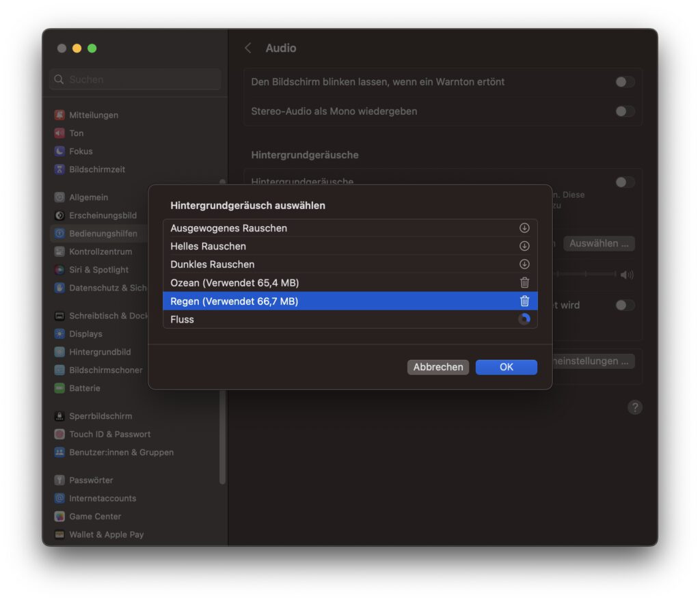Screen dimensions: 700x602
Task: Click the Fluss download progress indicator
Action: 524,319
